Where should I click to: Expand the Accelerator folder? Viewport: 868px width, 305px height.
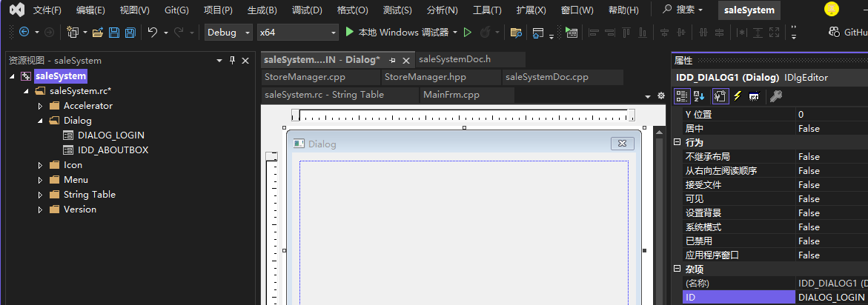(x=40, y=106)
